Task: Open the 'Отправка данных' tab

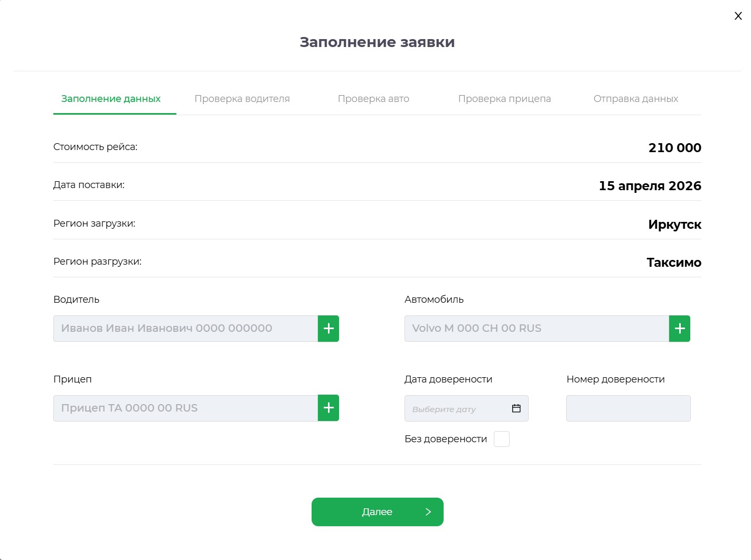Action: tap(636, 99)
